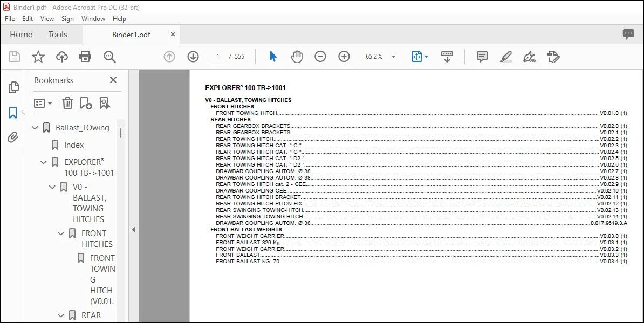Close the Bookmarks panel
Image resolution: width=644 pixels, height=323 pixels.
pyautogui.click(x=113, y=80)
